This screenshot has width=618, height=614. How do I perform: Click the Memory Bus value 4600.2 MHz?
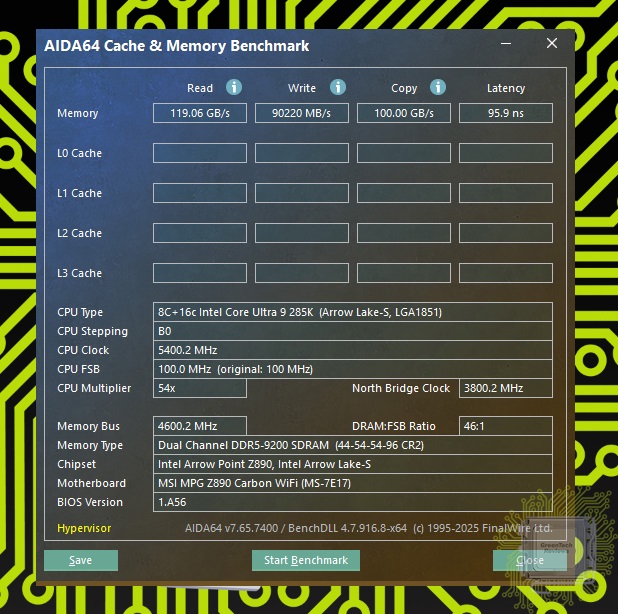(x=200, y=426)
